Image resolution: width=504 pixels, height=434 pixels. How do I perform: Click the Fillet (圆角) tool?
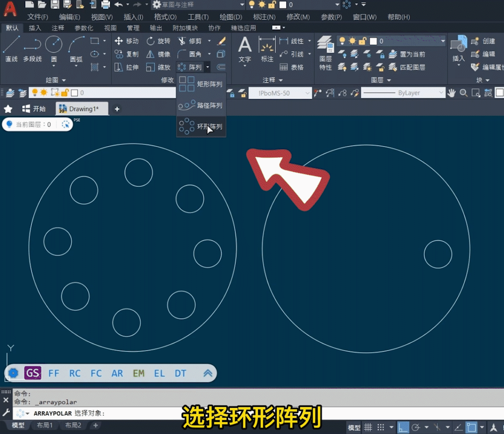tap(189, 54)
